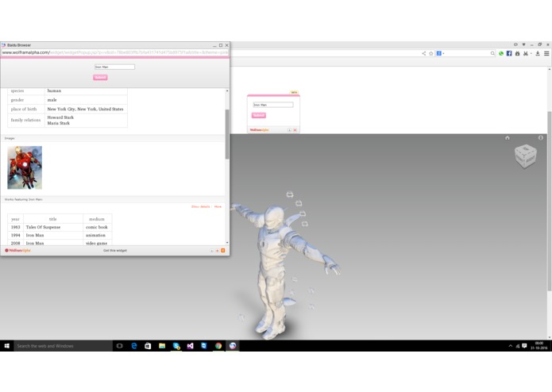
Task: Click the wolframalpha.com address bar in the popup
Action: tap(114, 52)
